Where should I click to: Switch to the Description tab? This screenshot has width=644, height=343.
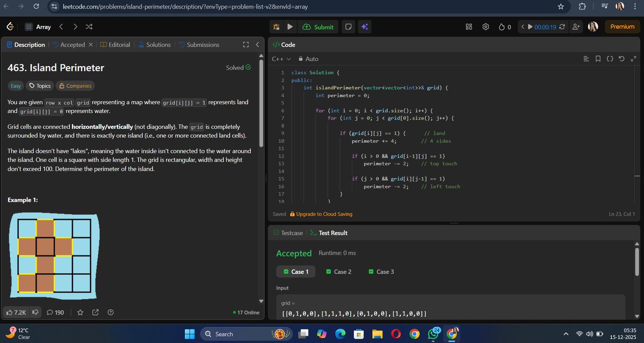(26, 45)
